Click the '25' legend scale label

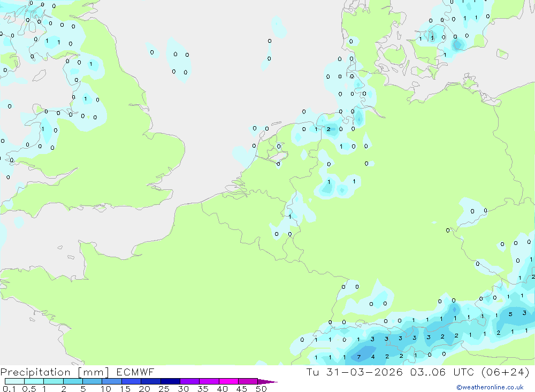[x=164, y=389]
